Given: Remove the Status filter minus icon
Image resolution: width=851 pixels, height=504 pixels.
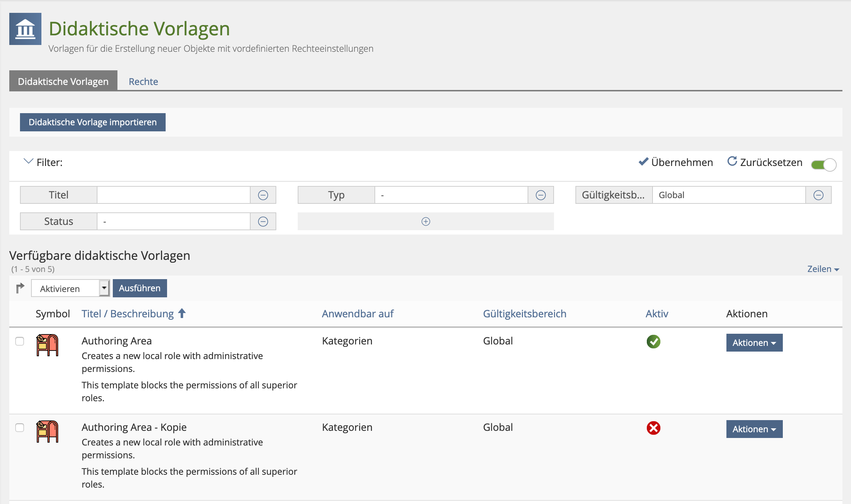Looking at the screenshot, I should pyautogui.click(x=263, y=222).
